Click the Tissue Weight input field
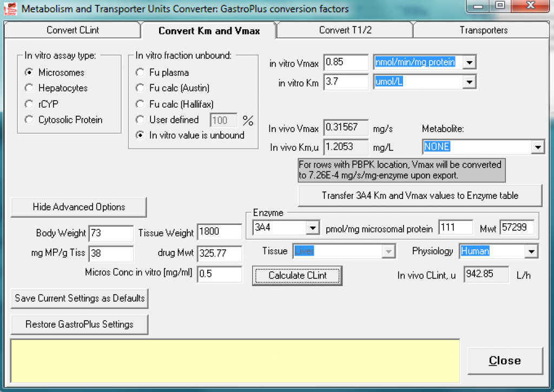 (220, 232)
